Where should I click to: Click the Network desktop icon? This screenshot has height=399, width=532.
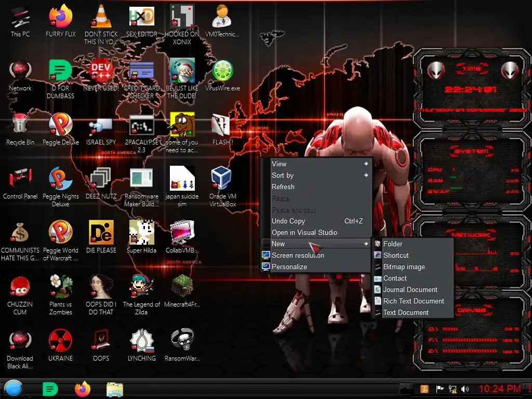tap(20, 75)
